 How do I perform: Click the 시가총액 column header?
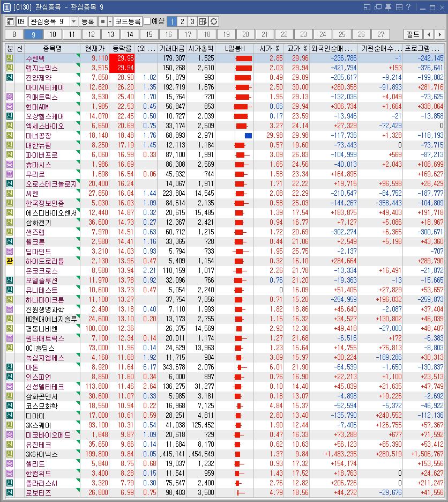pos(200,49)
